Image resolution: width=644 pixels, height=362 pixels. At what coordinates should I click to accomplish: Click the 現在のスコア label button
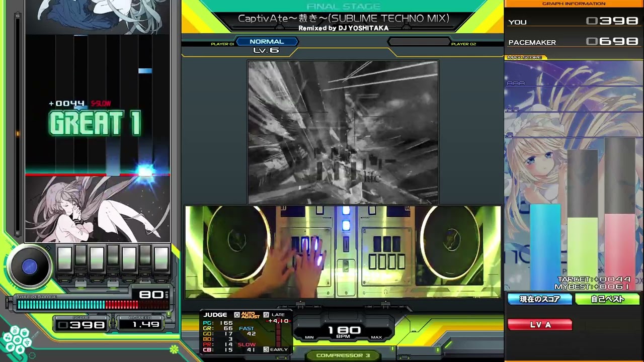[540, 299]
